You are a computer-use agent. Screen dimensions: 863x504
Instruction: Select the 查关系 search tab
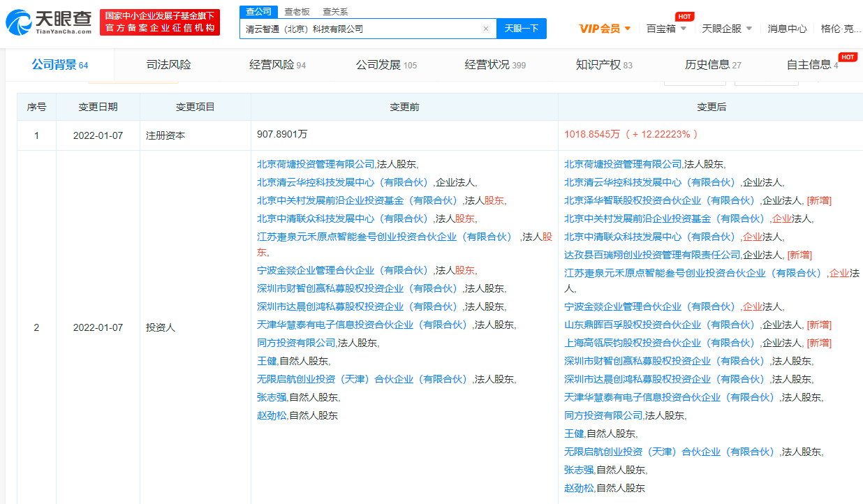coord(335,12)
